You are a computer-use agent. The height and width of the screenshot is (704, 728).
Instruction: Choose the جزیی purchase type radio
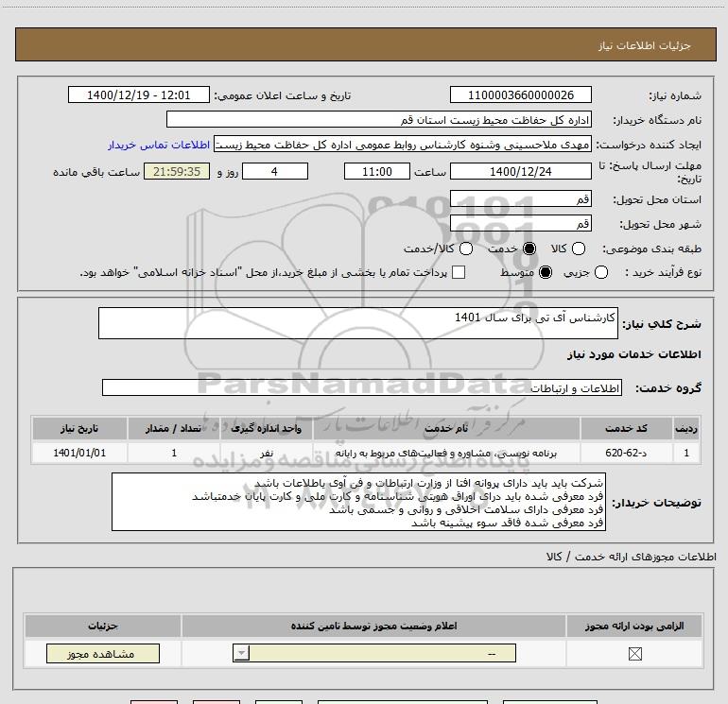click(x=601, y=272)
